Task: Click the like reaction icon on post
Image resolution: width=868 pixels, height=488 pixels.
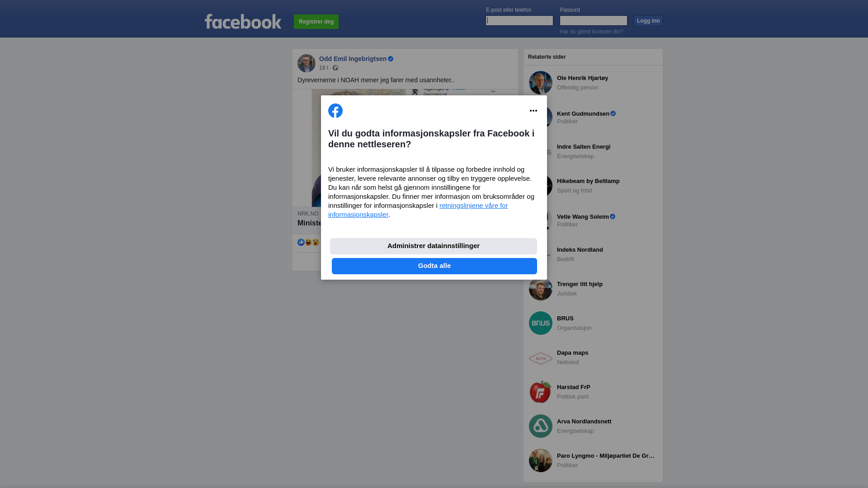Action: click(301, 242)
